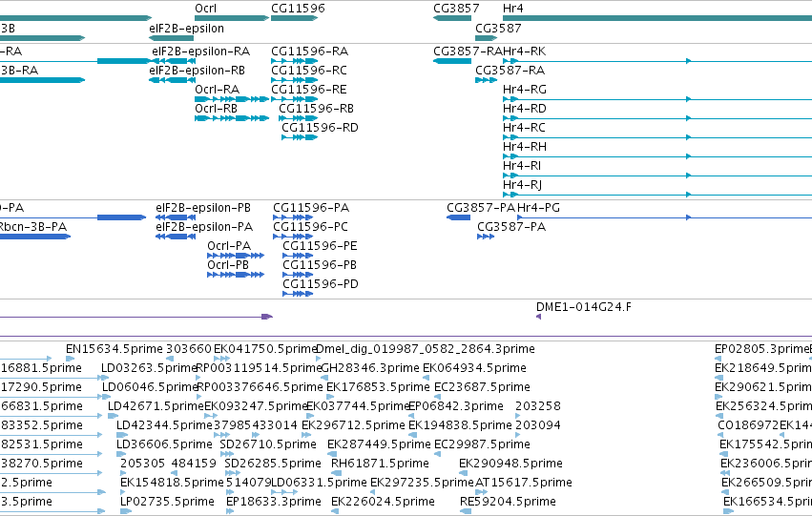Image resolution: width=812 pixels, height=516 pixels.
Task: Select the CG3587 gene feature
Action: 486,38
